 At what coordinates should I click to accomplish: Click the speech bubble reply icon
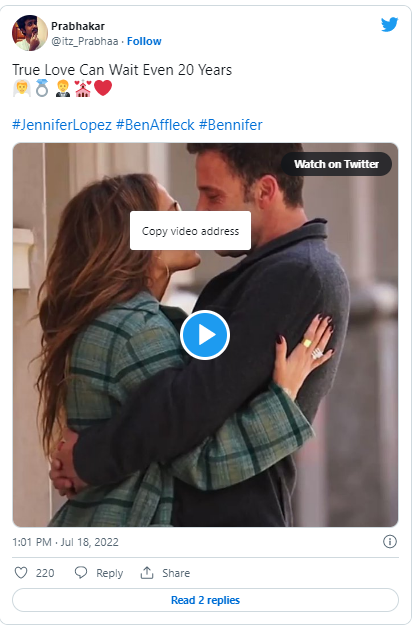[81, 573]
